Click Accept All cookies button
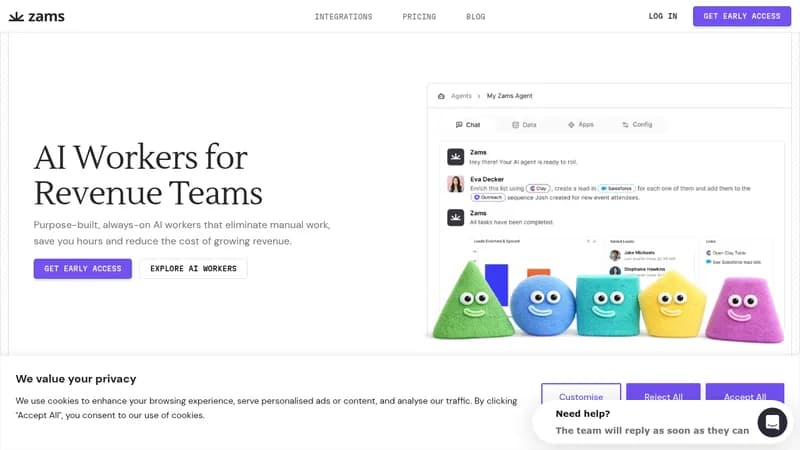800x450 pixels. [745, 393]
